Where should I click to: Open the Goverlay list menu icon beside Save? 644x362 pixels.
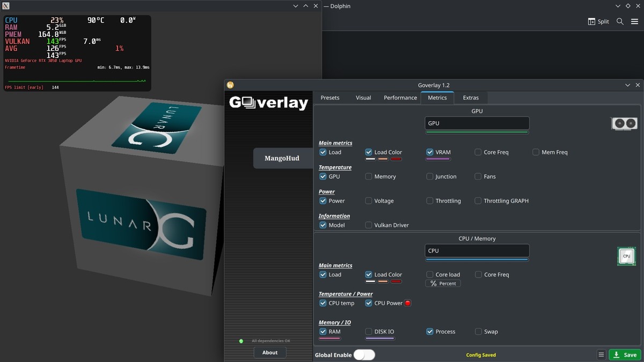[x=601, y=354]
